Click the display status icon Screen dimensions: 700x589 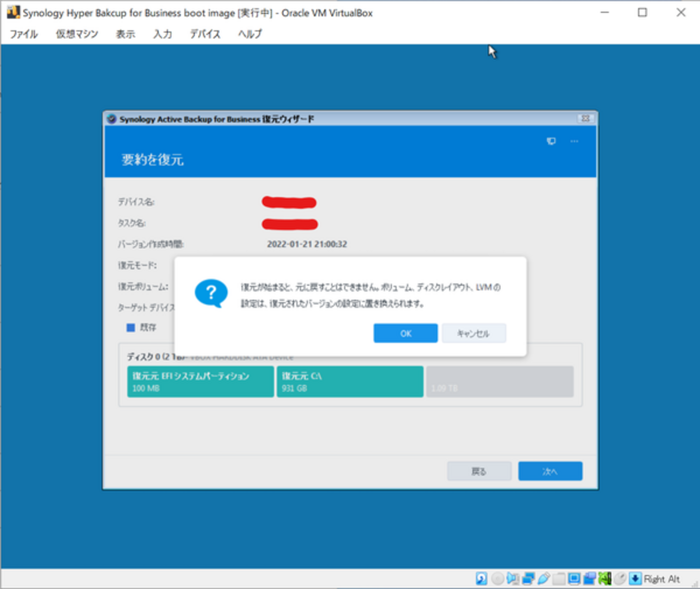click(x=574, y=579)
